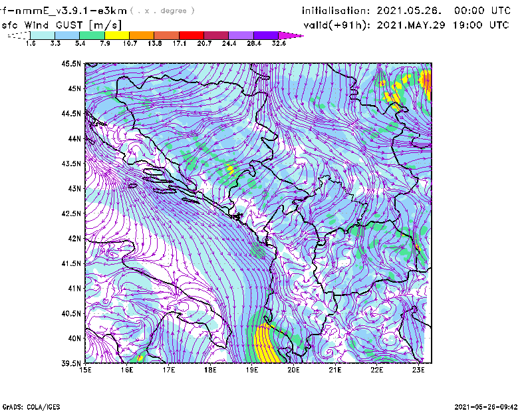Click the dashed white arrow below 1.6
This screenshot has height=411, width=532.
pyautogui.click(x=19, y=35)
